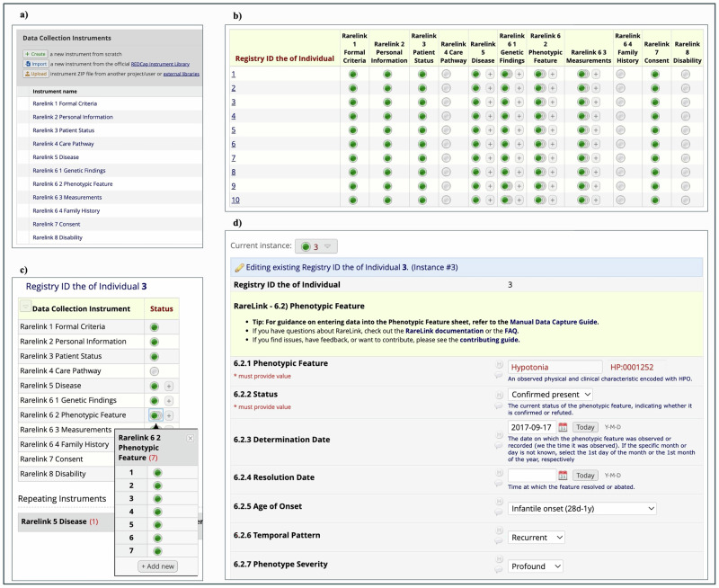Open Formal Criteria status in record 3 panel
Screen dimensions: 719x588
[155, 327]
